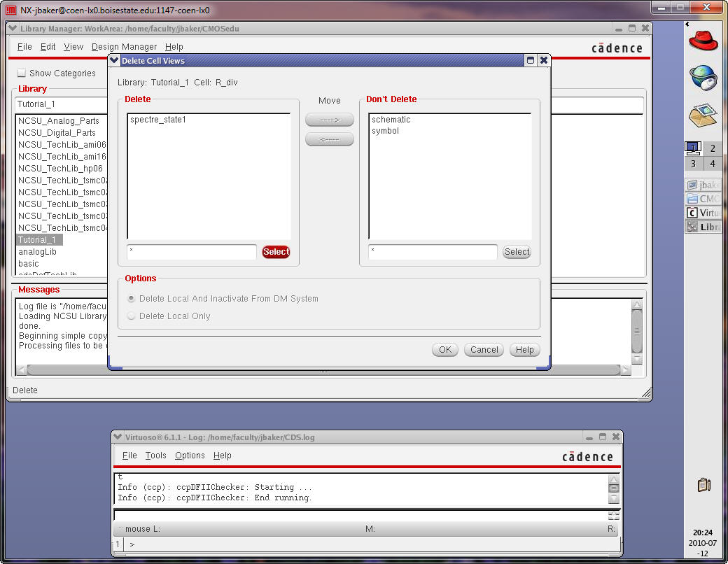The width and height of the screenshot is (728, 564).
Task: Open window menu icon of Library Manager
Action: pos(13,29)
